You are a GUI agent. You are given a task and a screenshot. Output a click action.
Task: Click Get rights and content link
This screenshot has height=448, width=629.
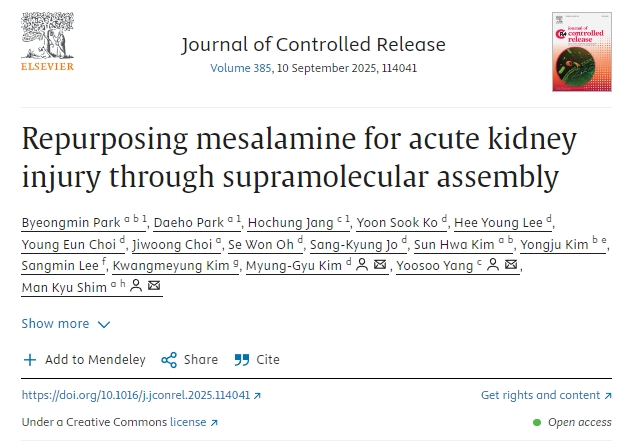[540, 396]
